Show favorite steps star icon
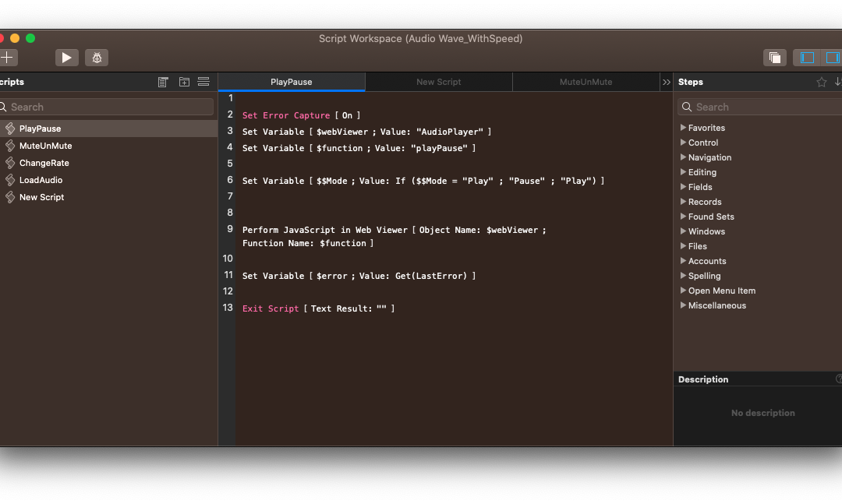The width and height of the screenshot is (842, 504). (x=821, y=82)
